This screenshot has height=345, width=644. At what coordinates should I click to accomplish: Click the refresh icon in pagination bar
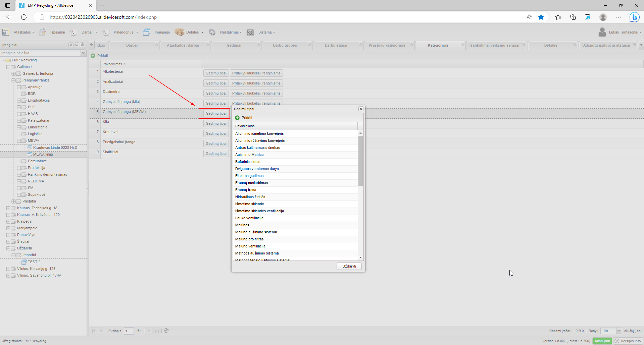[166, 331]
